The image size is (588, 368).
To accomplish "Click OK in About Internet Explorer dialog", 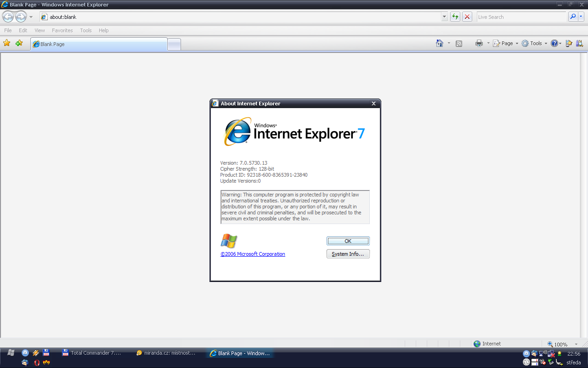I will (x=348, y=241).
